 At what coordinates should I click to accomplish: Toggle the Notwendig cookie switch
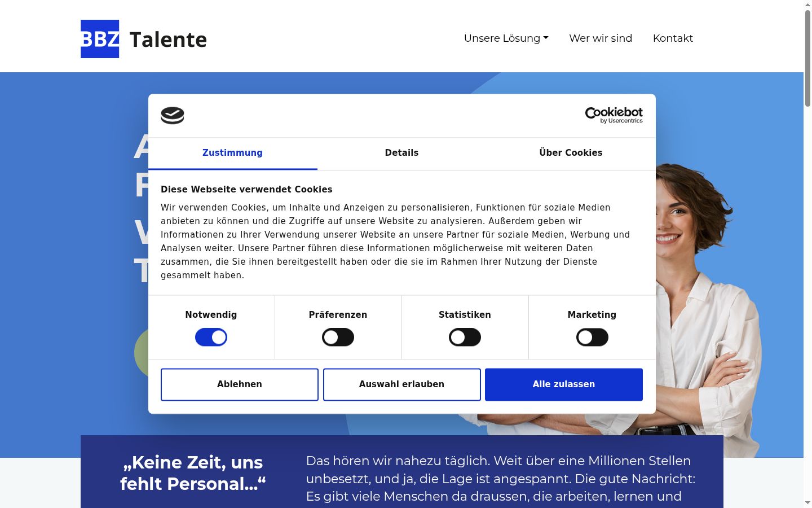pyautogui.click(x=211, y=338)
